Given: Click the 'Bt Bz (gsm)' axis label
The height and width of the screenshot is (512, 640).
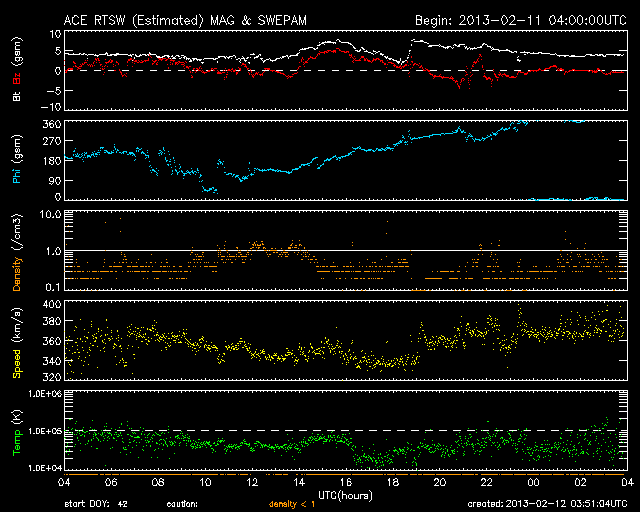Looking at the screenshot, I should [x=17, y=69].
